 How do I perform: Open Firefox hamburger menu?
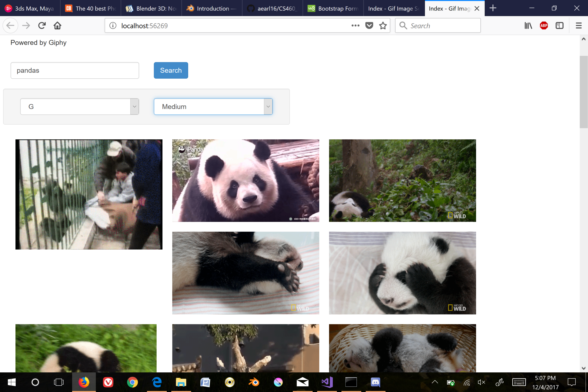pos(578,25)
